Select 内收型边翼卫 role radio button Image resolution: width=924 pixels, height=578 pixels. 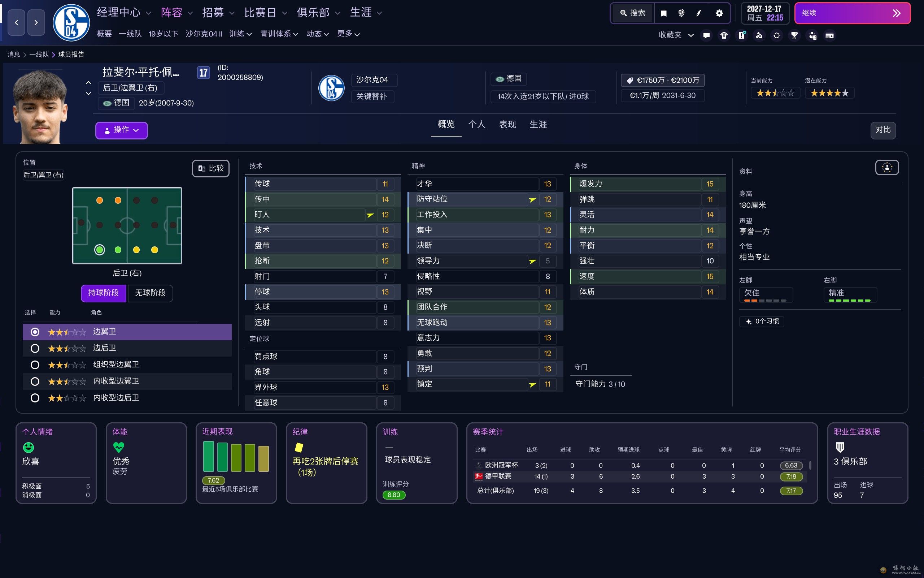click(x=35, y=381)
